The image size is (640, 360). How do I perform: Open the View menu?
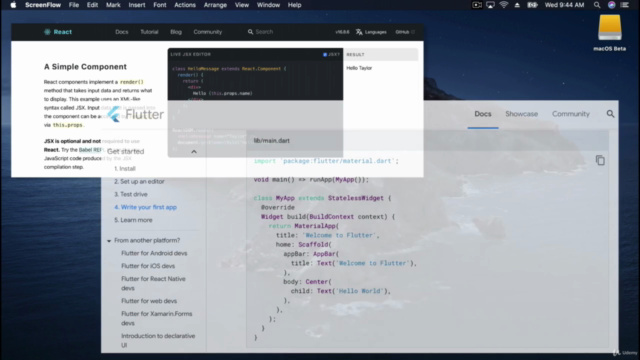click(x=242, y=5)
